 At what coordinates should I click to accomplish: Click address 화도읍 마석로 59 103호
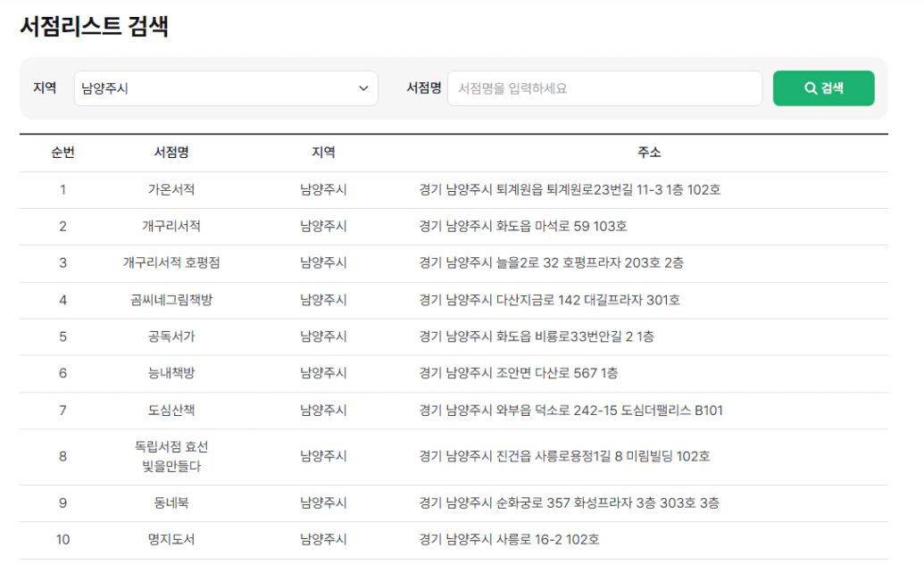tap(562, 226)
